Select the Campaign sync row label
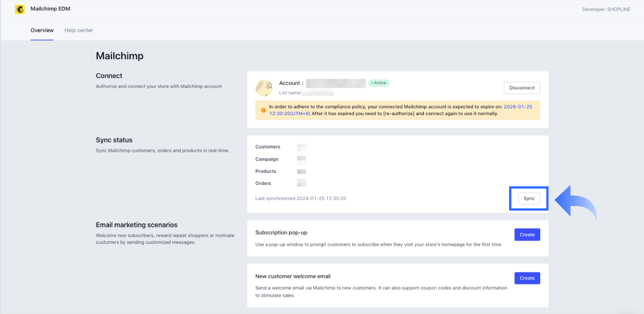644x314 pixels. pos(267,159)
